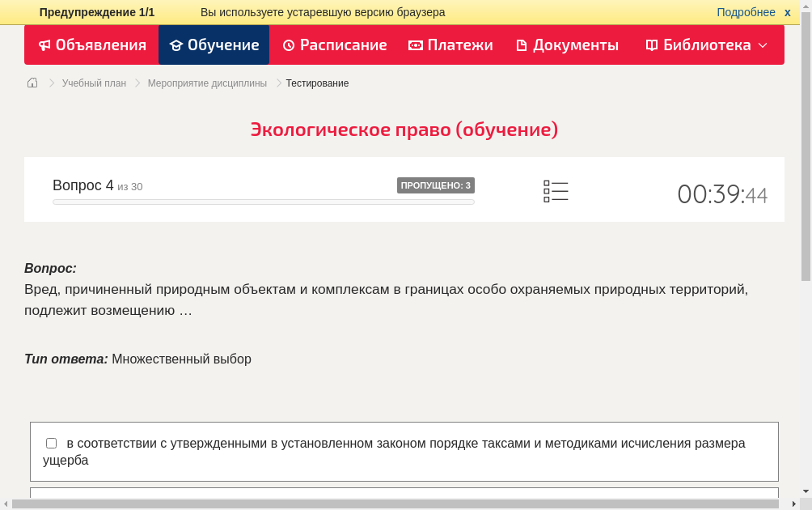Click the home breadcrumb icon
Image resolution: width=812 pixels, height=510 pixels.
(32, 82)
